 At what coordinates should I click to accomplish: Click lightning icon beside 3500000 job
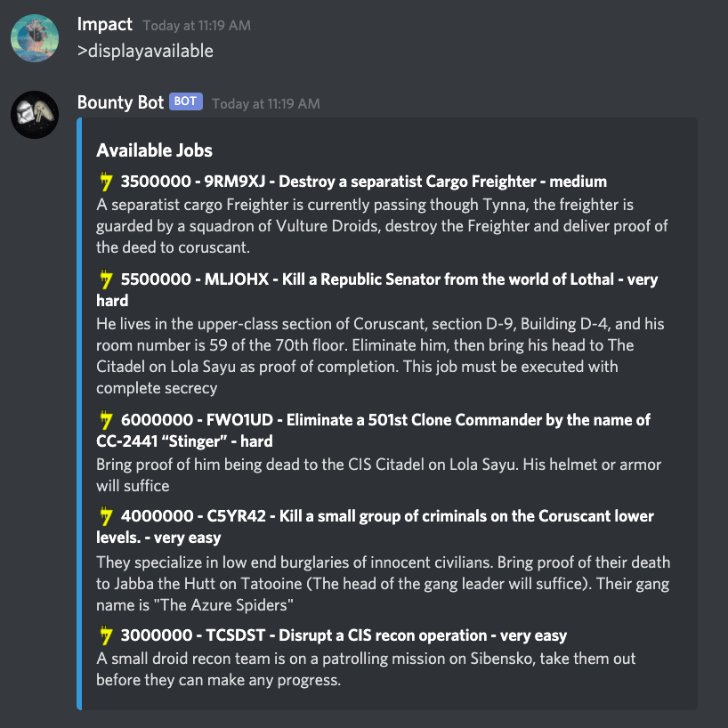106,181
